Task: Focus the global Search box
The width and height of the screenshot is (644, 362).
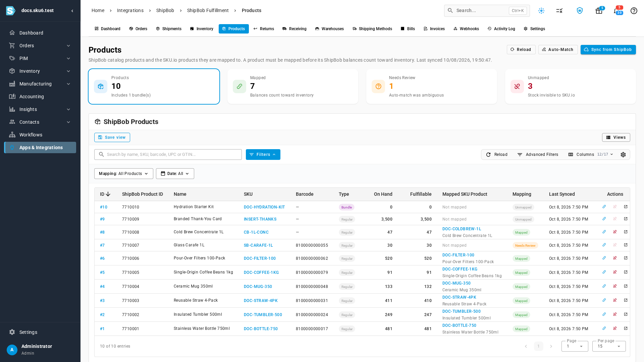Action: pyautogui.click(x=487, y=11)
